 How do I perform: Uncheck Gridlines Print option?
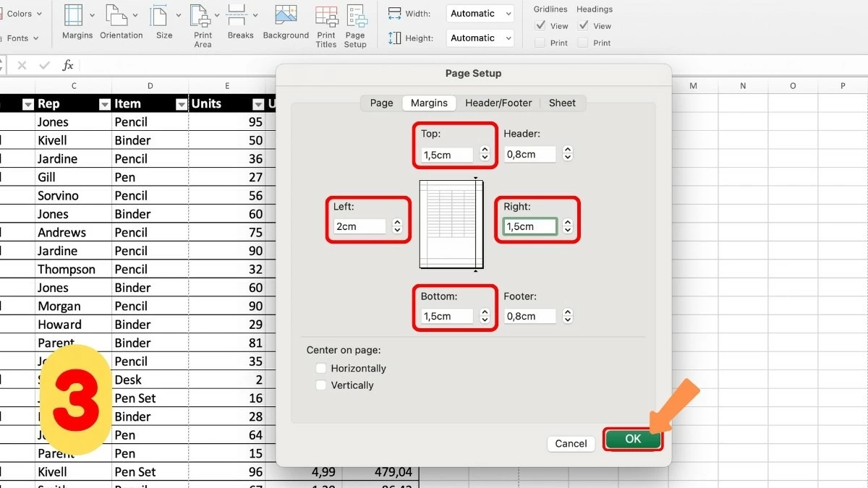[539, 42]
